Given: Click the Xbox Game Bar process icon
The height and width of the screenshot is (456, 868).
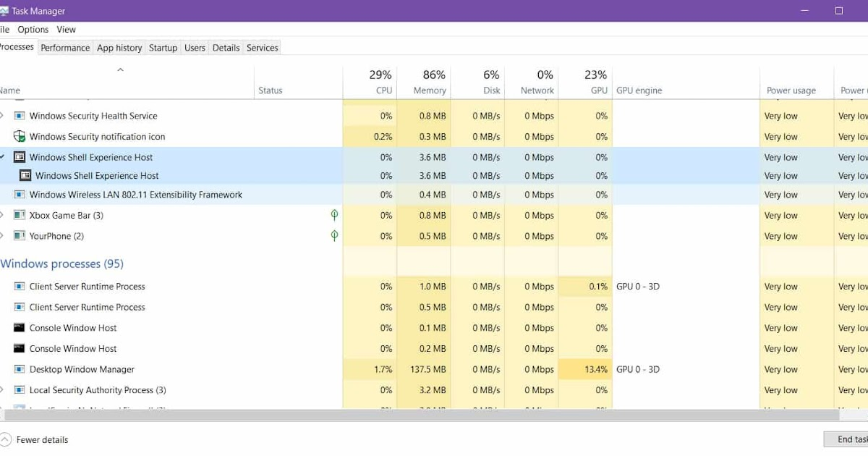Looking at the screenshot, I should pyautogui.click(x=20, y=215).
